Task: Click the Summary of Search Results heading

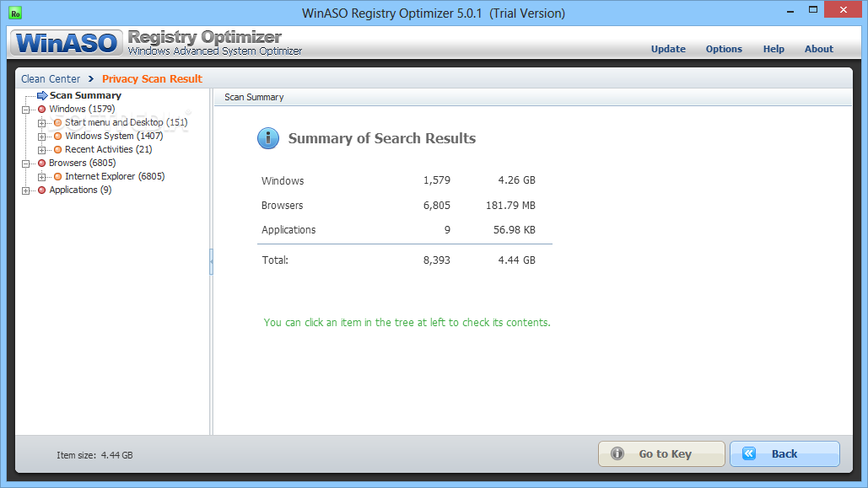Action: pyautogui.click(x=382, y=138)
